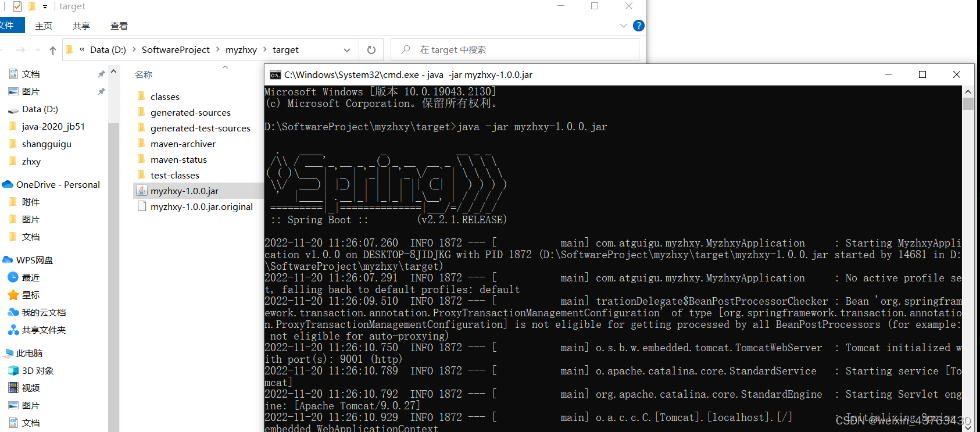Image resolution: width=980 pixels, height=432 pixels.
Task: Open quick access toolbar customize dropdown
Action: coord(45,7)
